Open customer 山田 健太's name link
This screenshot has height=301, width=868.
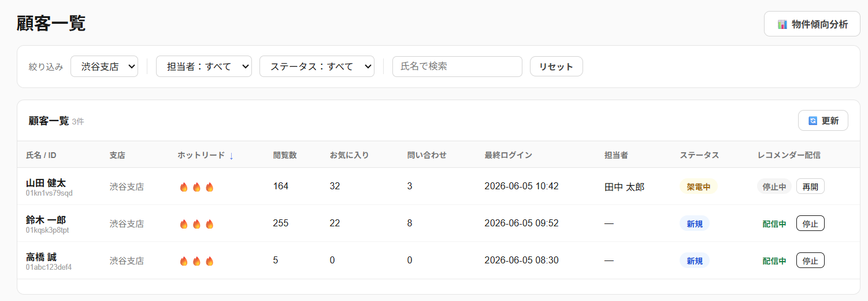click(x=46, y=183)
